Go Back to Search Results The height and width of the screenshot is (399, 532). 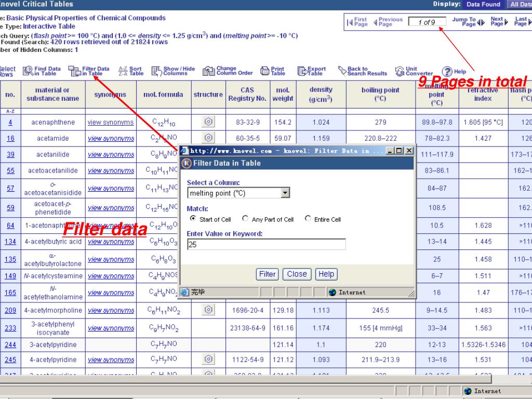pos(362,71)
